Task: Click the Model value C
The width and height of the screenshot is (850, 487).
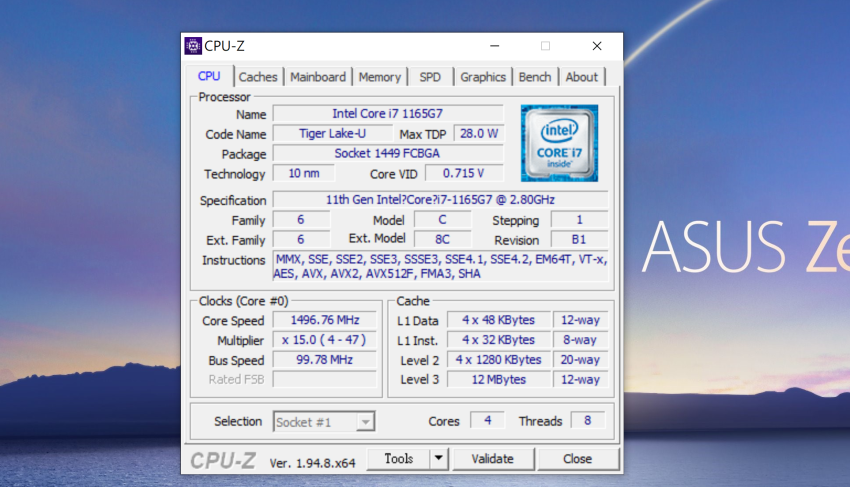Action: tap(442, 220)
